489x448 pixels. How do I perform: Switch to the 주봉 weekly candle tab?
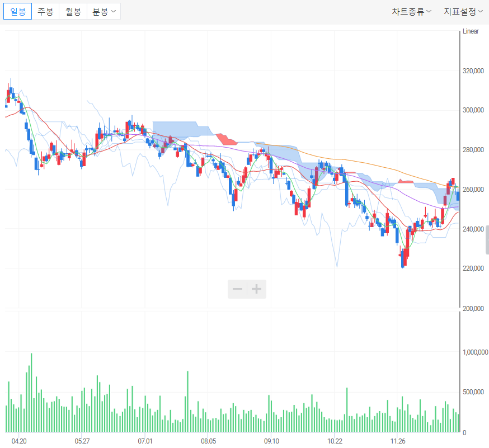[45, 12]
